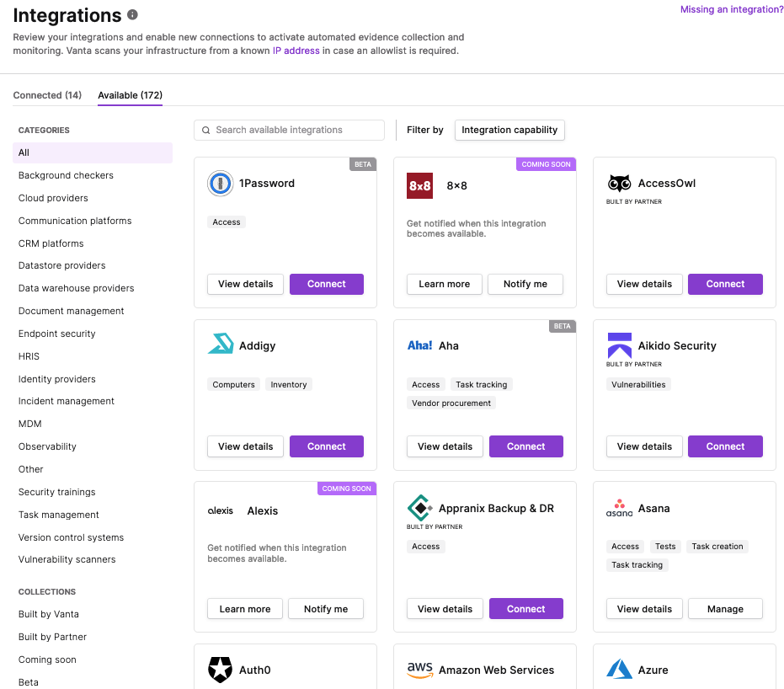This screenshot has width=784, height=689.
Task: Click the Azure logo icon
Action: (x=619, y=670)
